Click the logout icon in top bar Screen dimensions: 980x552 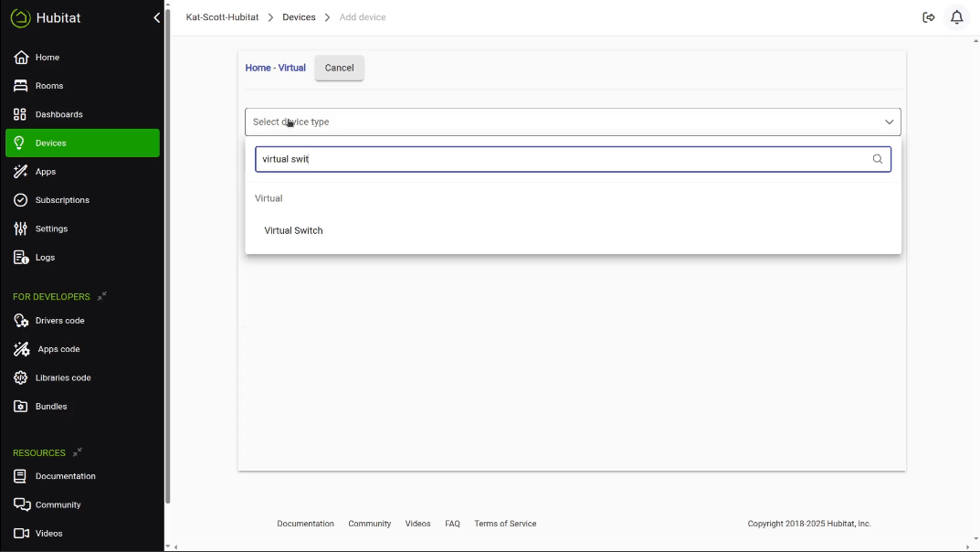pos(929,17)
